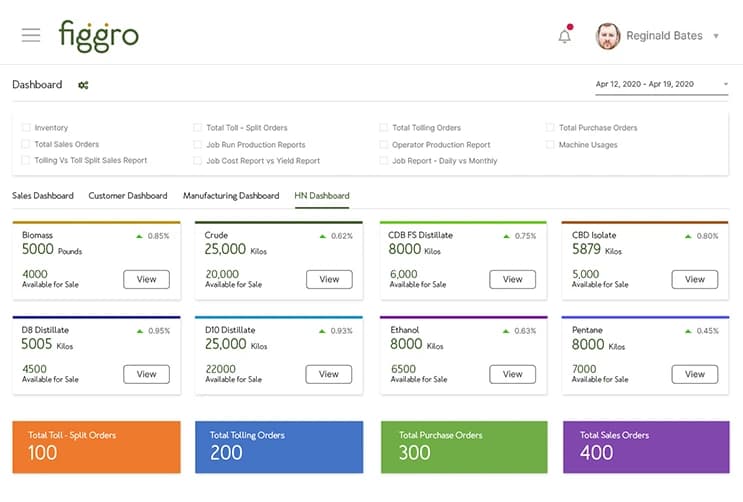Check Job Cost Report vs Yield Report
The height and width of the screenshot is (502, 743).
[198, 161]
